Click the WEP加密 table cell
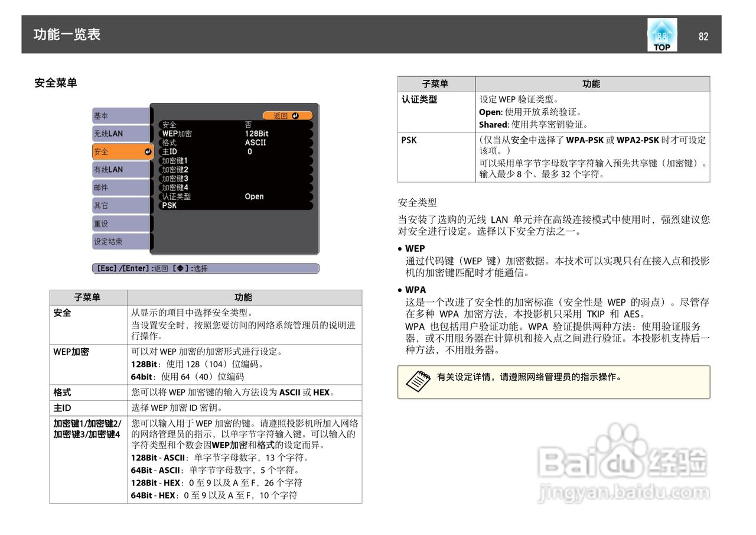The image size is (756, 535). [89, 364]
